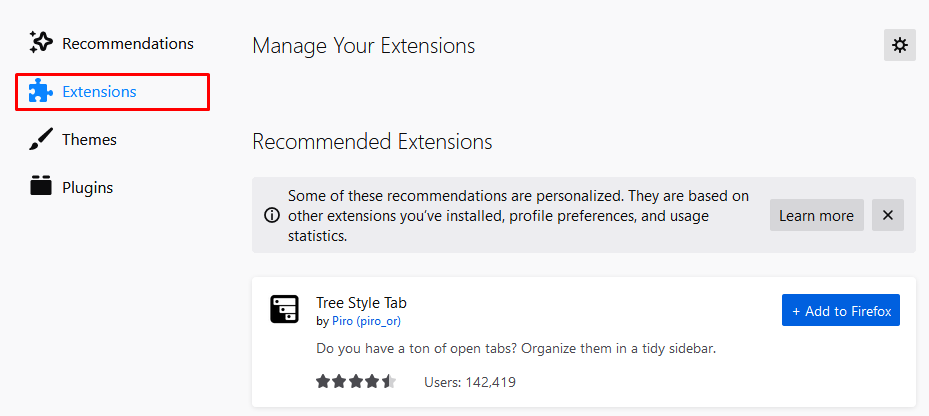Click the info icon in the personalization notice

271,215
